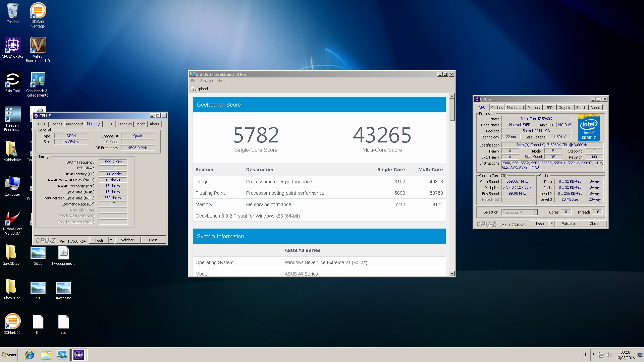Select the Geekbench 3 collegamento shortcut
This screenshot has width=644, height=362.
click(x=38, y=84)
